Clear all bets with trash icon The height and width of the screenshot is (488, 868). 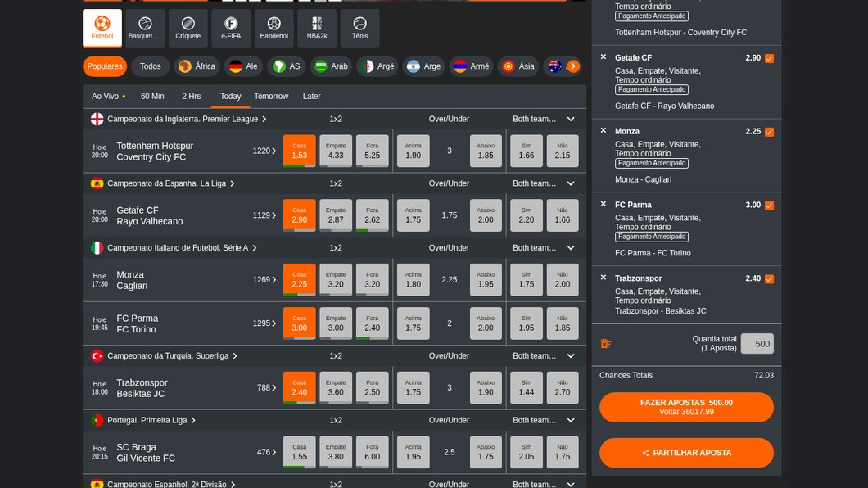pos(606,344)
